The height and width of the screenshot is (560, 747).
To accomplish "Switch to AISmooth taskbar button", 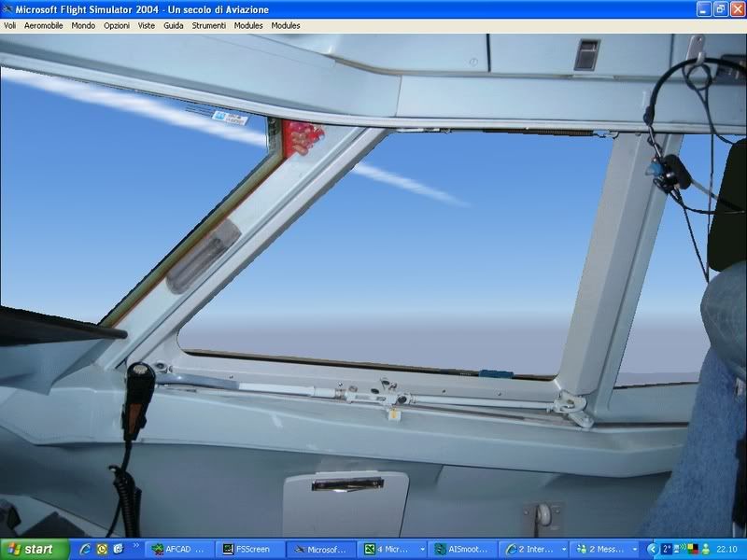I will (463, 550).
